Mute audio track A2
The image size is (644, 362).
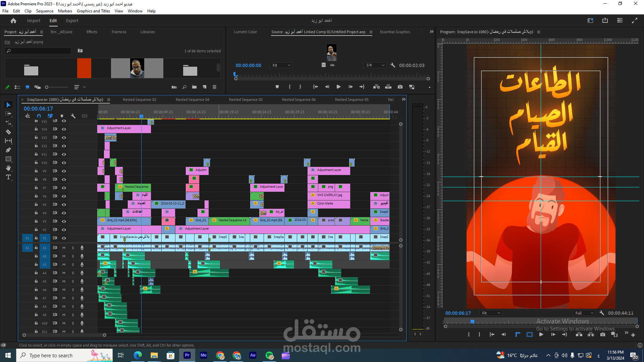64,256
